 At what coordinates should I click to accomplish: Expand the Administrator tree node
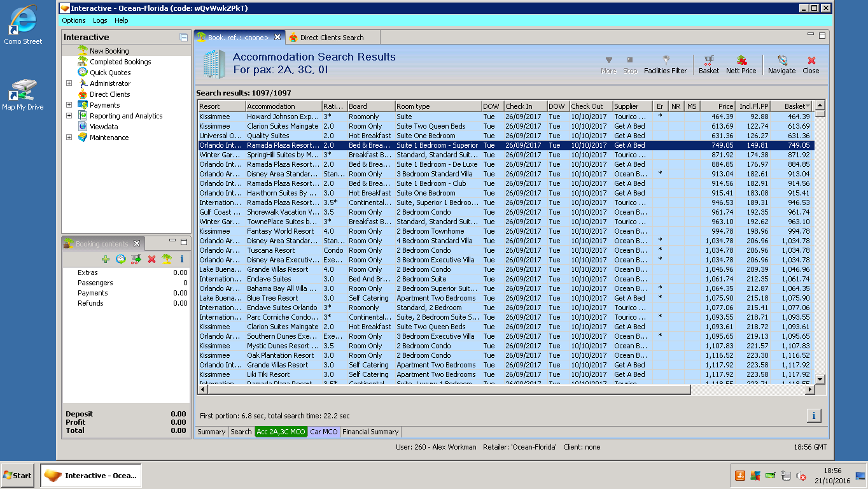pos(69,83)
